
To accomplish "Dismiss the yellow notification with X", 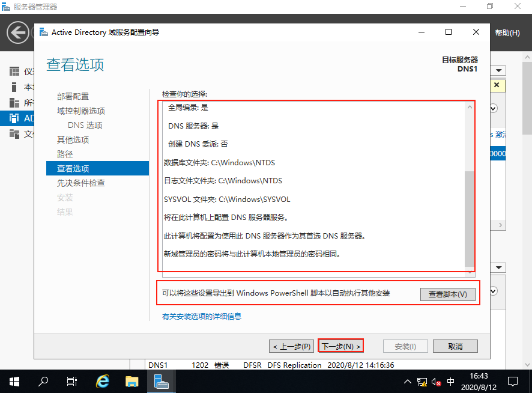I will [497, 85].
